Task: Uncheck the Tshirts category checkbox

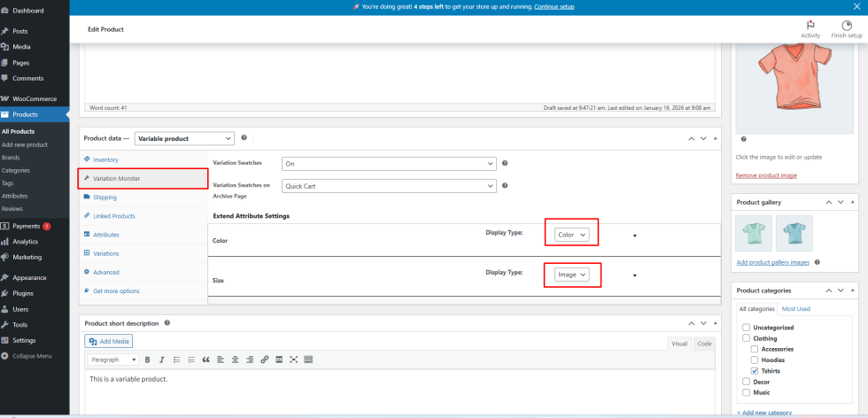Action: click(755, 370)
